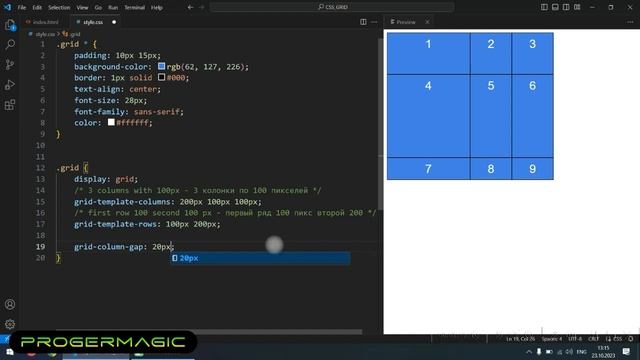Click the display: grid declaration
Viewport: 640px width, 360px height.
pyautogui.click(x=106, y=179)
